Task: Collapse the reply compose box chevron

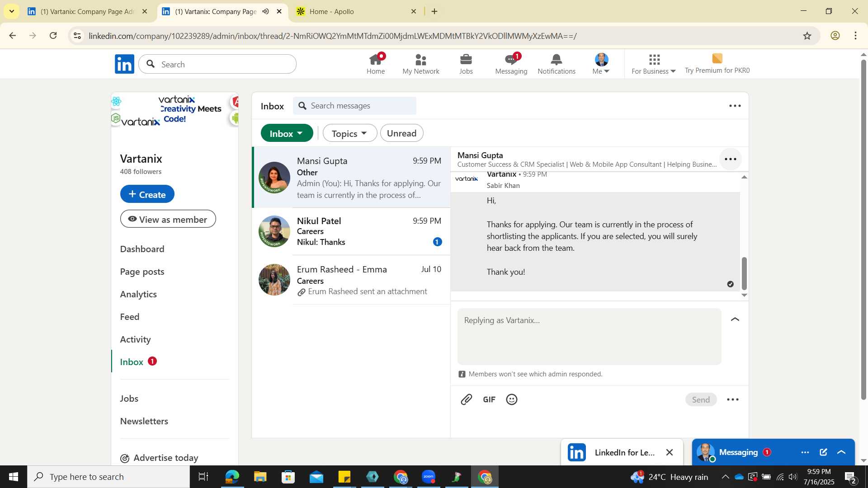Action: point(735,319)
